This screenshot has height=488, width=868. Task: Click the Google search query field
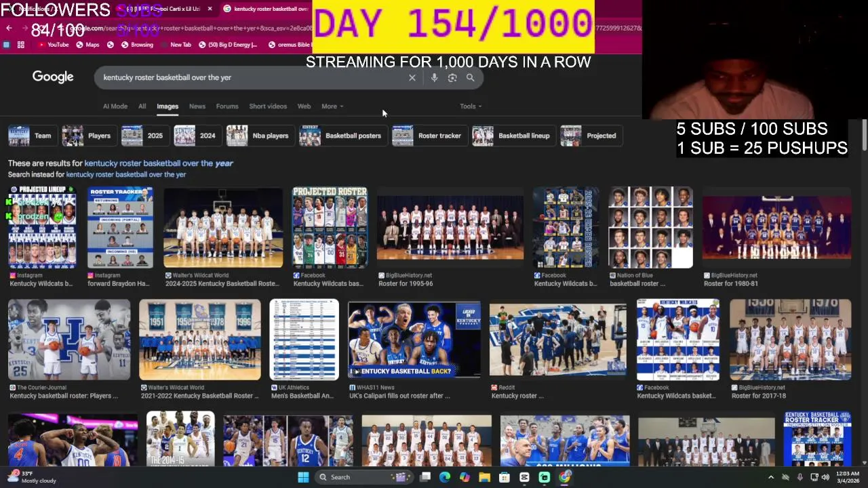(251, 77)
